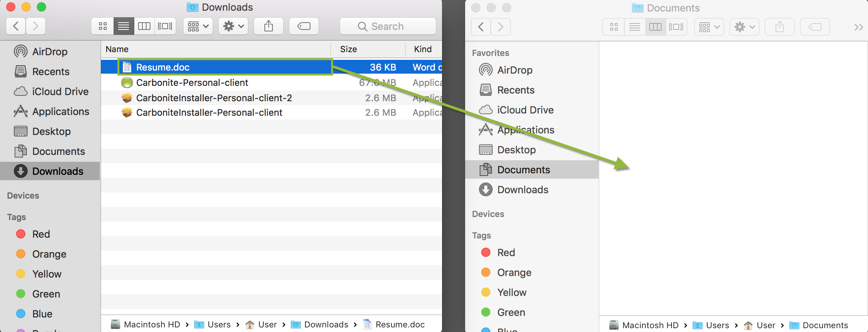Switch Documents window to icon view
Screen dimensions: 868x332
[x=614, y=27]
